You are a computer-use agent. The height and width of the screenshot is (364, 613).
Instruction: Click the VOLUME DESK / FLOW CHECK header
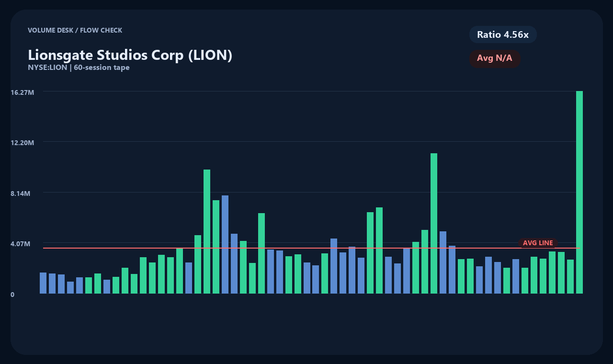75,30
